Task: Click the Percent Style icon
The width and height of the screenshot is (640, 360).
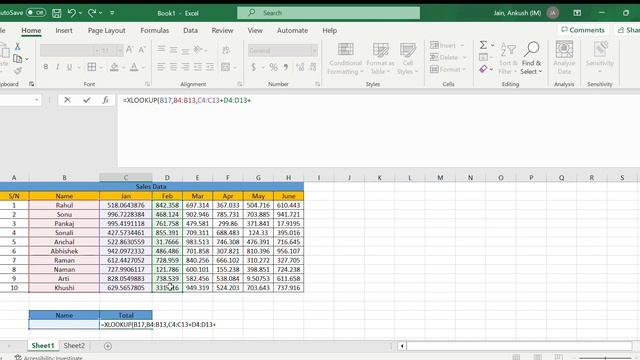Action: click(273, 67)
